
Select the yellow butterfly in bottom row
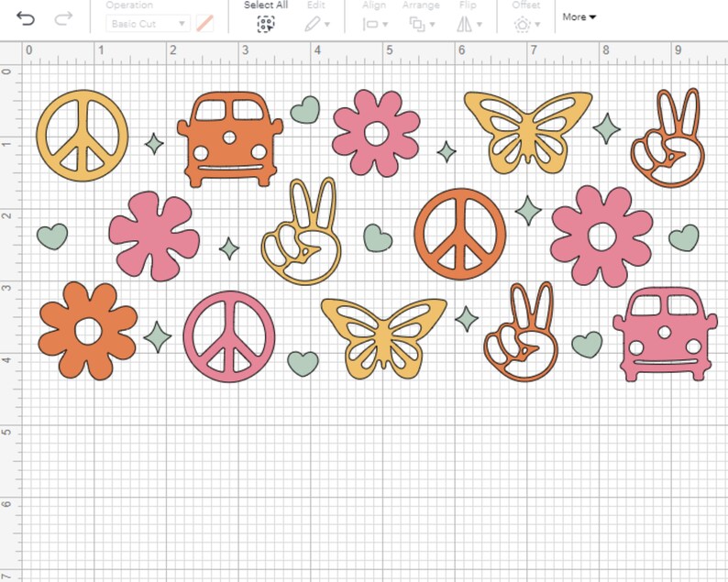pyautogui.click(x=383, y=338)
